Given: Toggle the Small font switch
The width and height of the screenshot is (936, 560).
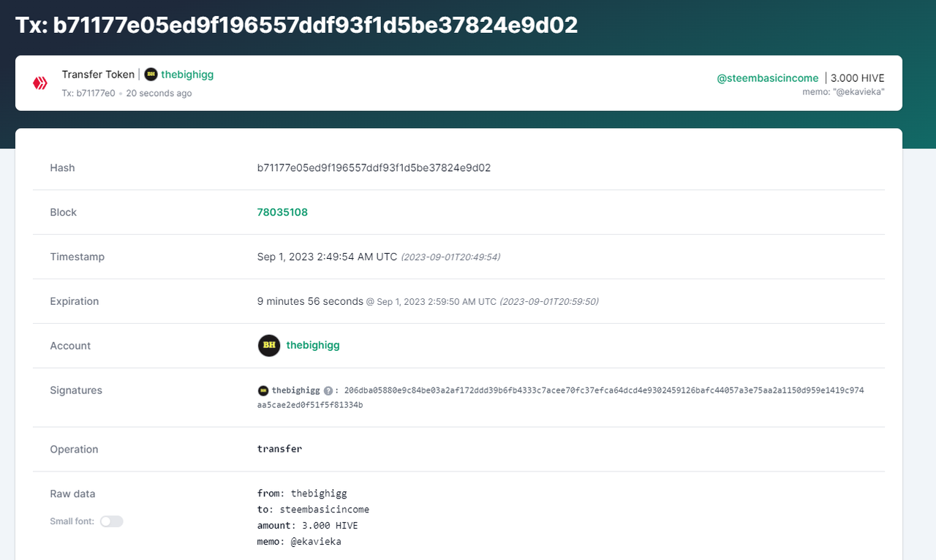Looking at the screenshot, I should (x=112, y=521).
